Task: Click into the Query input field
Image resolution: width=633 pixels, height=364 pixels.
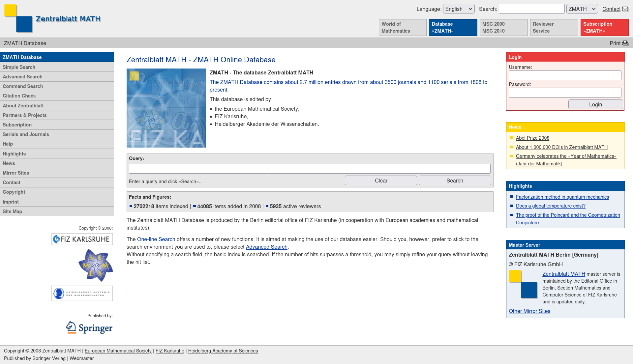Action: click(310, 169)
